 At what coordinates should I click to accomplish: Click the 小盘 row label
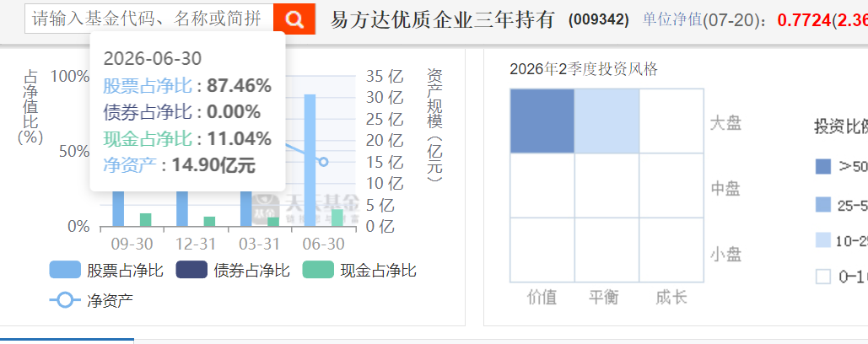[x=725, y=255]
